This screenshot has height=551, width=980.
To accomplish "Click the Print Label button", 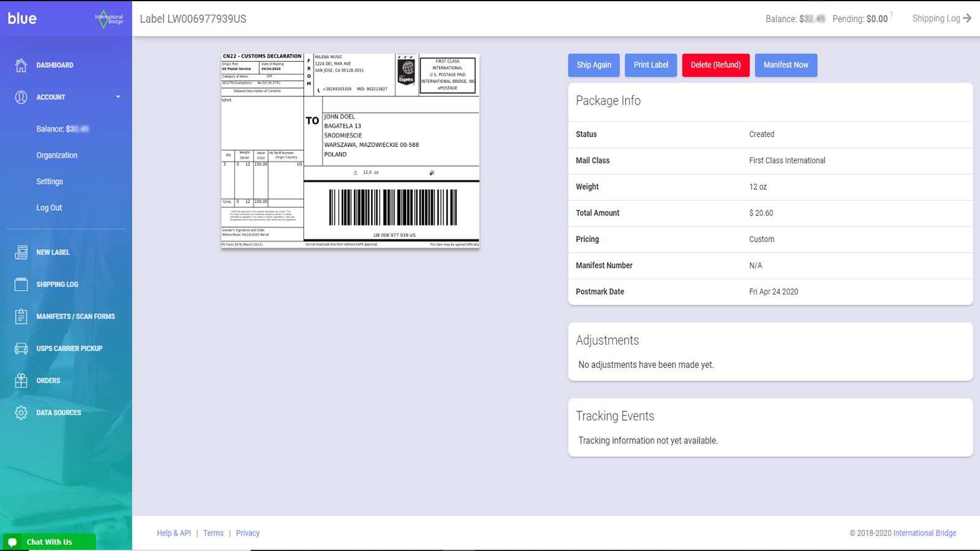I will (x=651, y=65).
